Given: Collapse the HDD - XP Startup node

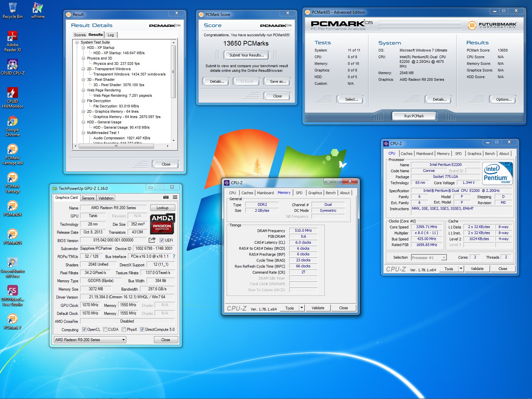Looking at the screenshot, I should pyautogui.click(x=83, y=48).
